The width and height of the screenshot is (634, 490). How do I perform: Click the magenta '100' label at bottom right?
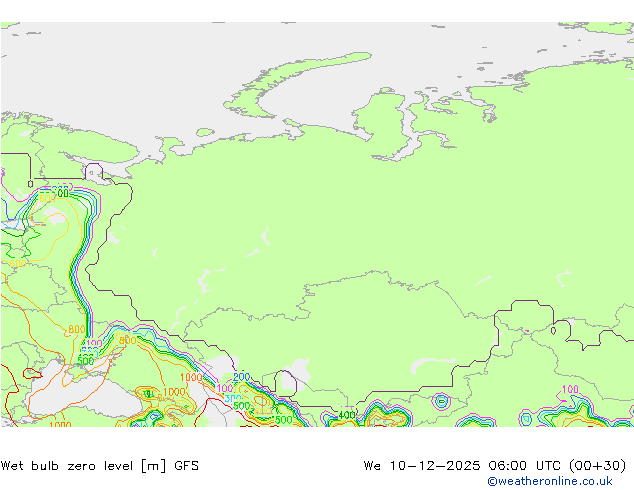click(x=570, y=389)
